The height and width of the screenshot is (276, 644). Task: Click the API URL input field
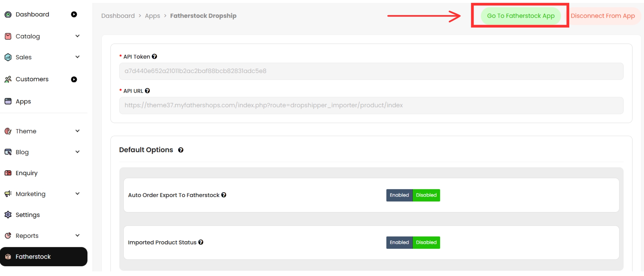tap(371, 106)
